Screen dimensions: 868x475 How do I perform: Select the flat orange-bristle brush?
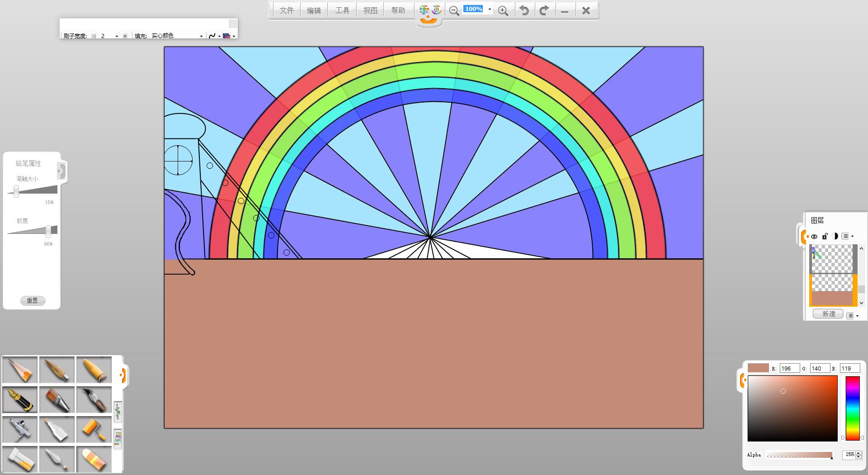point(57,399)
